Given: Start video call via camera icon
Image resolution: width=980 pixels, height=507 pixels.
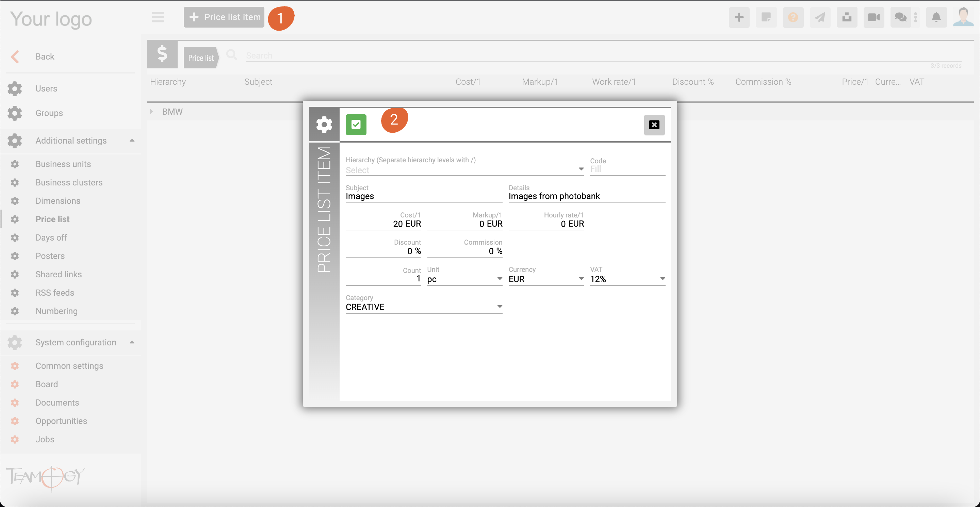Looking at the screenshot, I should (874, 17).
